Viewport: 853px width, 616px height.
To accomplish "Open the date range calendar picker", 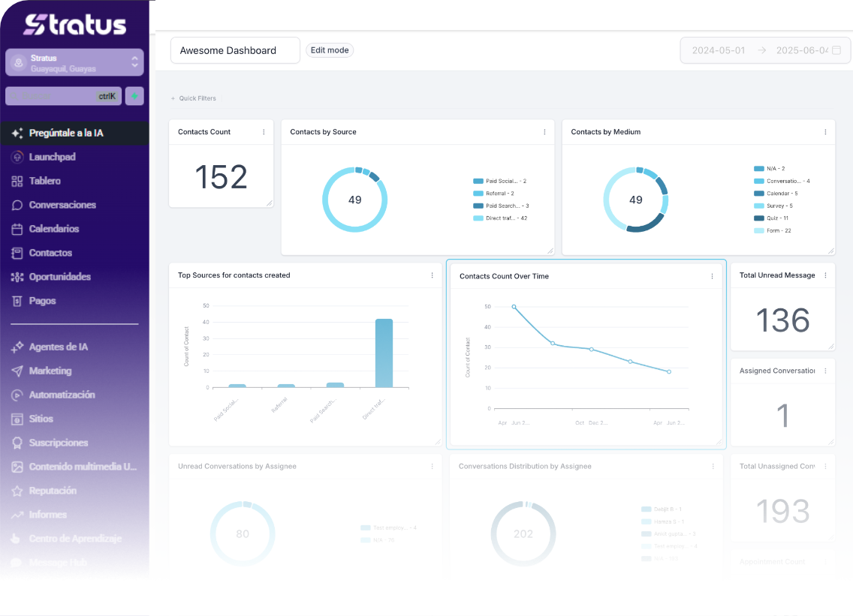I will click(836, 50).
